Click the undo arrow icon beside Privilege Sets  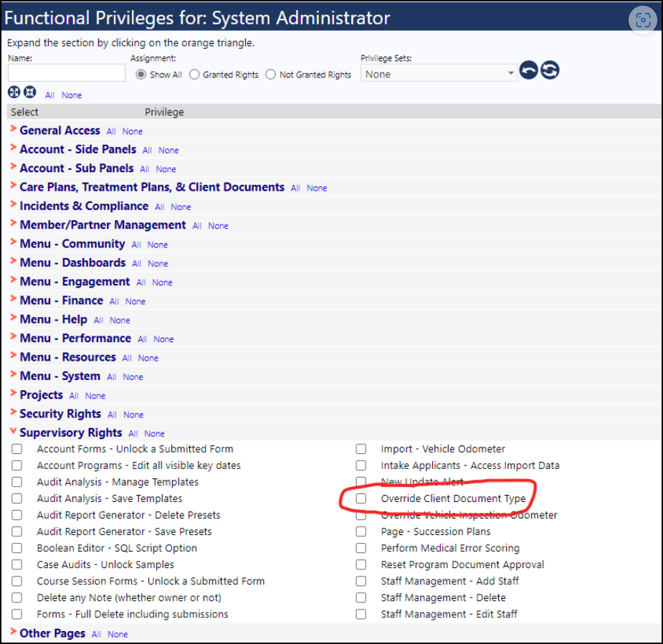[x=528, y=70]
